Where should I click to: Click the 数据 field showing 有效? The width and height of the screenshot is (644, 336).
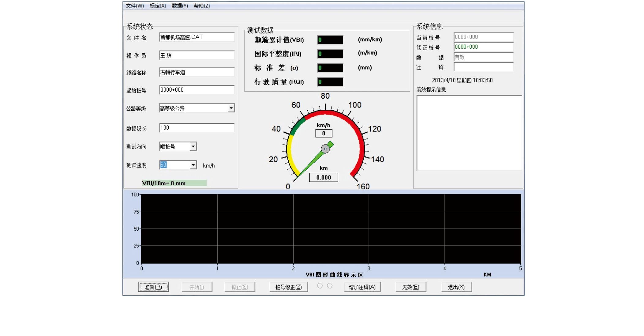[x=483, y=57]
